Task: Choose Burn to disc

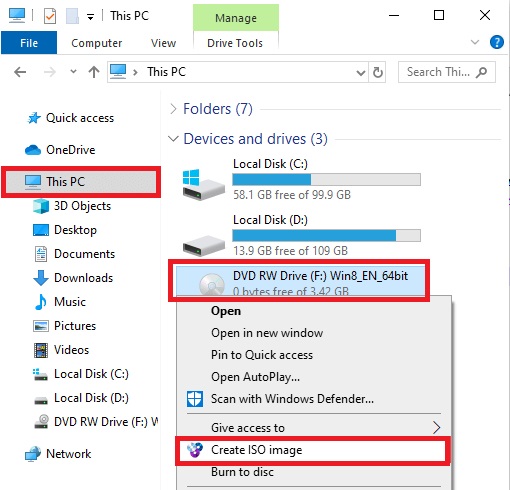Action: coord(242,472)
